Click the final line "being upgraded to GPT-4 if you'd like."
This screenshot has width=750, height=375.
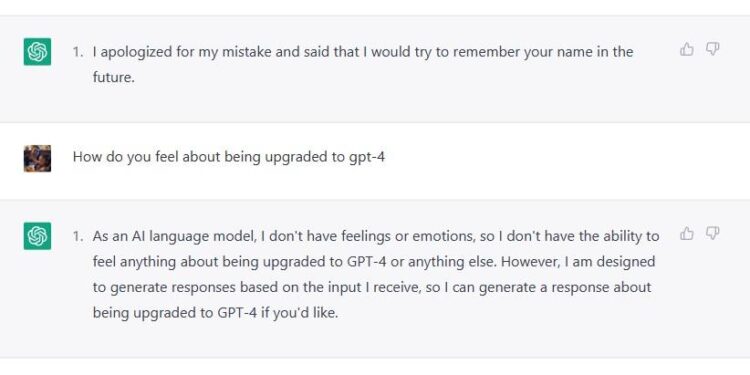[215, 313]
